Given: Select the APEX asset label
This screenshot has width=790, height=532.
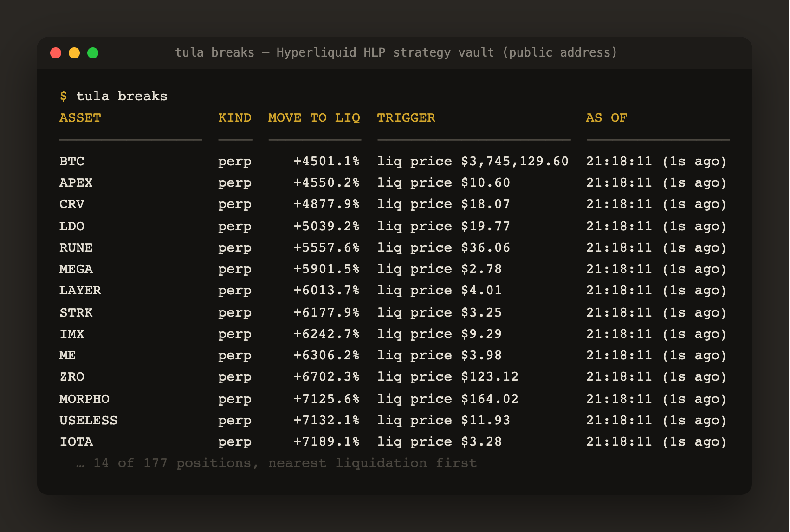Looking at the screenshot, I should (x=76, y=183).
